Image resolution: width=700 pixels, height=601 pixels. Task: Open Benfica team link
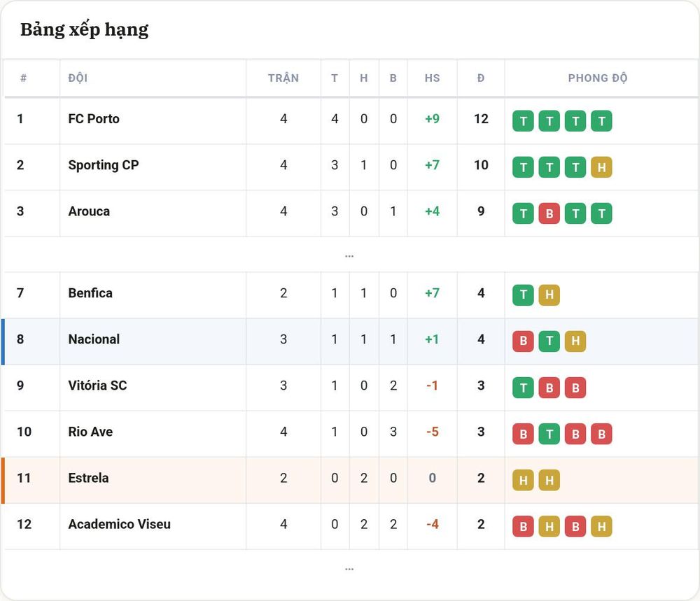[x=90, y=293]
